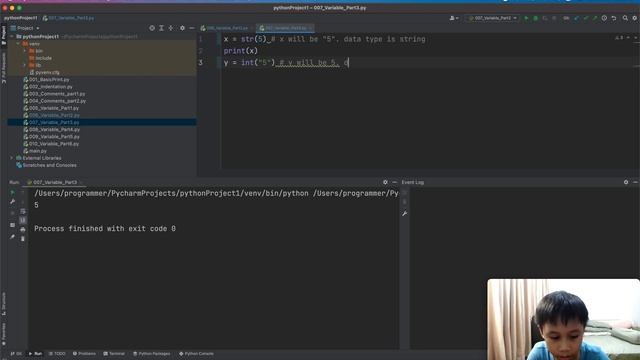Open Search Everywhere magnifier in the toolbar

point(625,18)
